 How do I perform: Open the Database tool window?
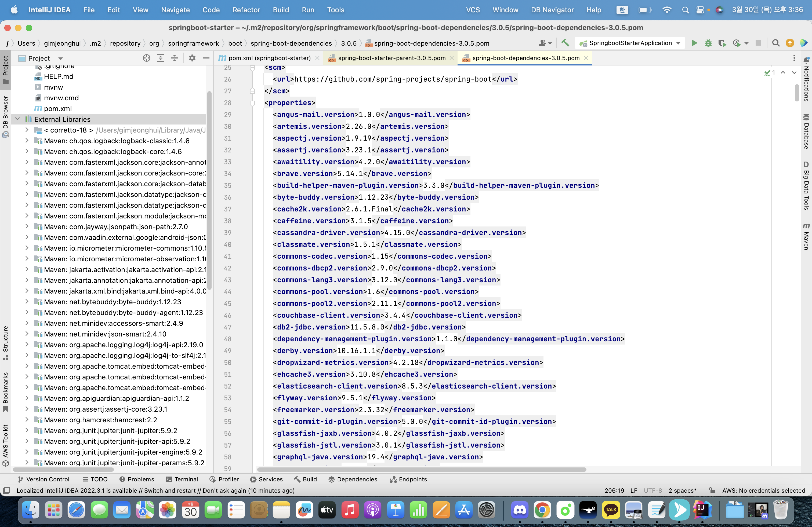pyautogui.click(x=806, y=132)
